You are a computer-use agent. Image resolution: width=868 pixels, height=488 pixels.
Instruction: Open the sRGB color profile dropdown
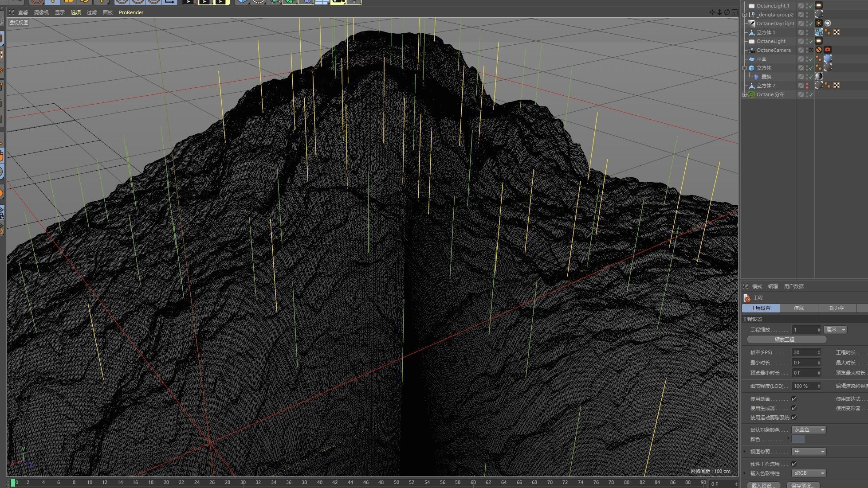[809, 473]
